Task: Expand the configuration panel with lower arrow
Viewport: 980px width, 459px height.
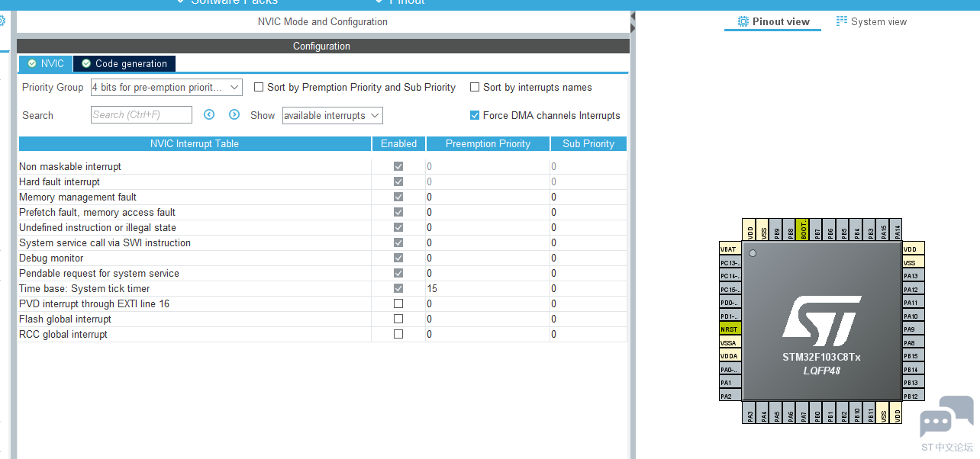Action: (x=633, y=29)
